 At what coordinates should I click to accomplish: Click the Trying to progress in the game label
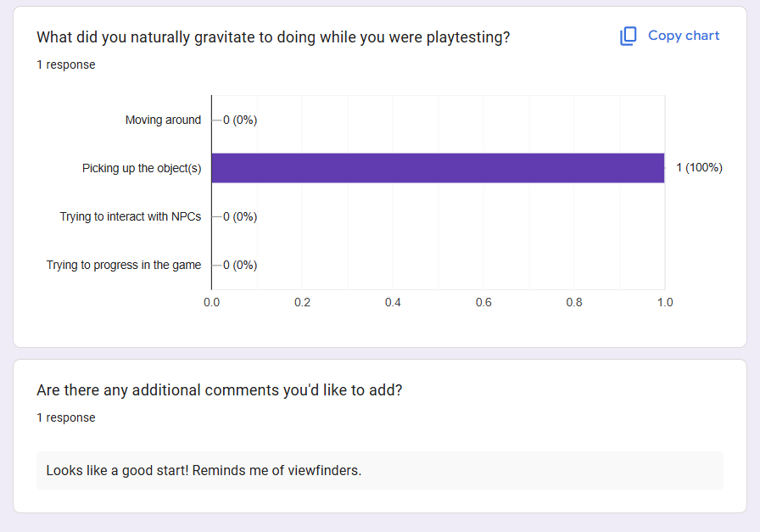[x=124, y=265]
